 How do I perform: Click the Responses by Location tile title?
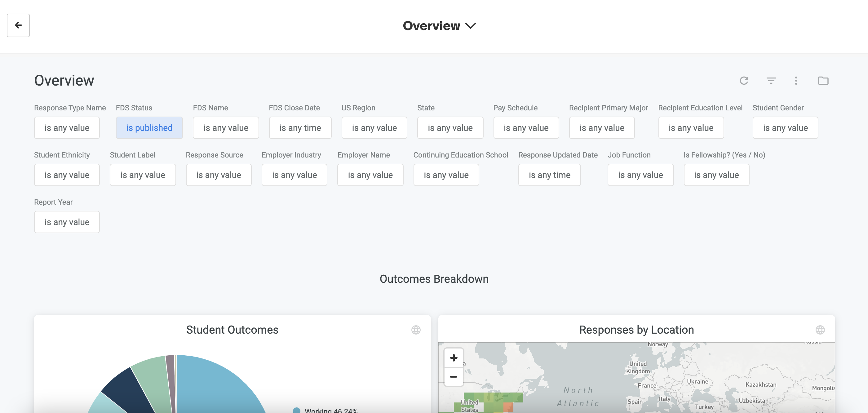[636, 330]
